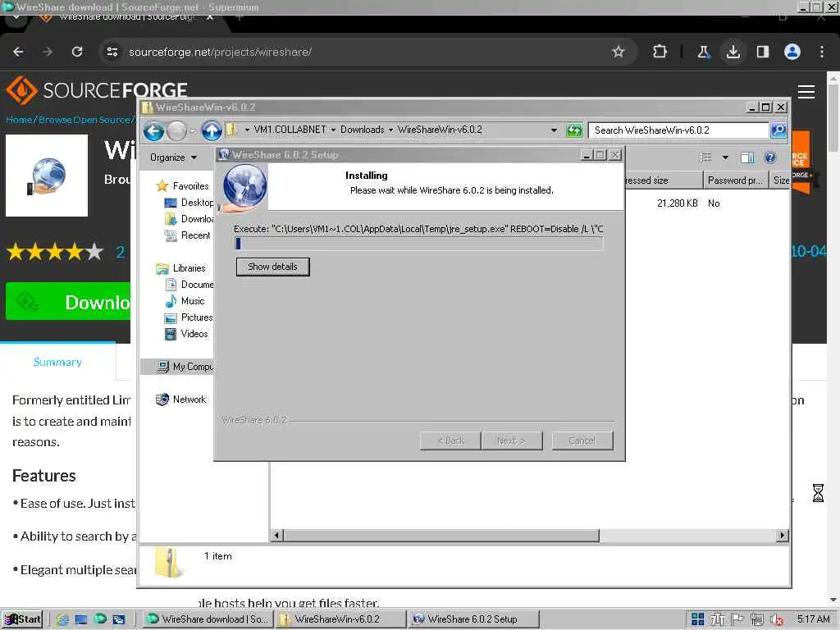The height and width of the screenshot is (630, 840).
Task: Open the view options dropdown arrow
Action: pos(725,157)
